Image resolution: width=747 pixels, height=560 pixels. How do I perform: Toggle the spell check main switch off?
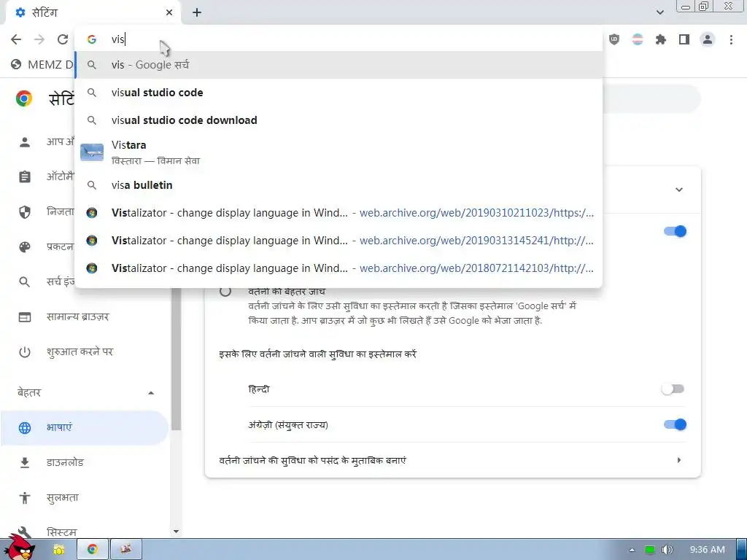(675, 231)
